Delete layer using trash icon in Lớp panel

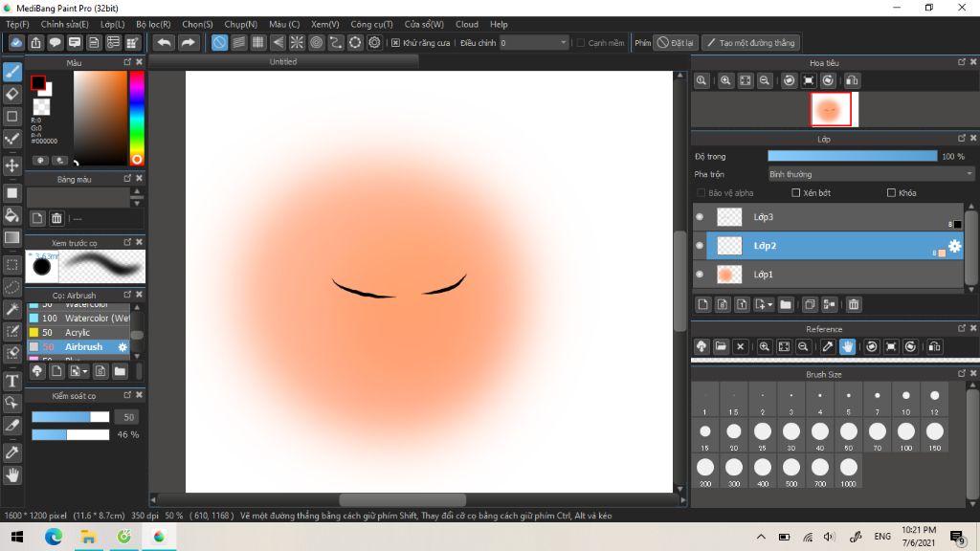(x=854, y=305)
